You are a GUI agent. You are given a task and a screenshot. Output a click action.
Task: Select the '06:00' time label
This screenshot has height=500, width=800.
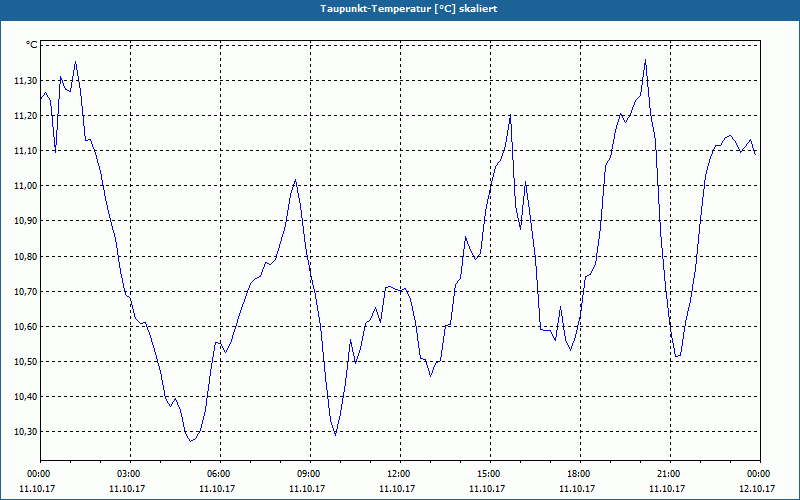(220, 474)
